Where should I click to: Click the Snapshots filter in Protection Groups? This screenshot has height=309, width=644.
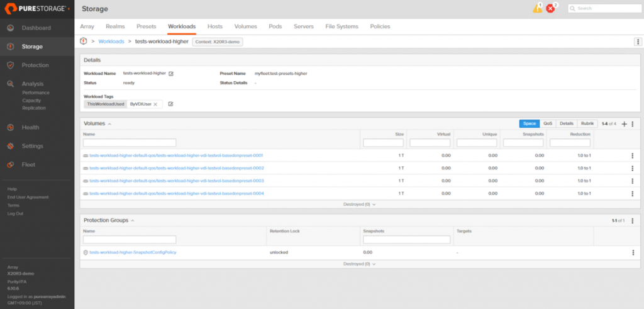[407, 240]
